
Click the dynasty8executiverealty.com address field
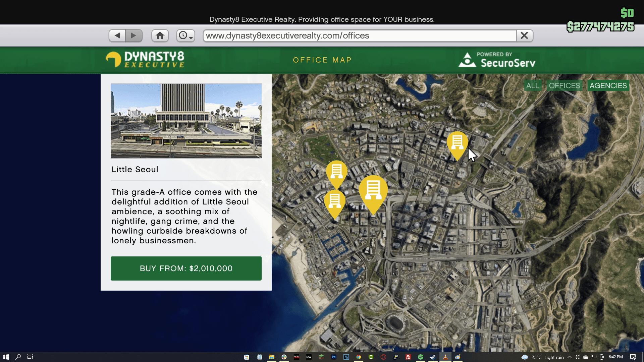(x=359, y=36)
